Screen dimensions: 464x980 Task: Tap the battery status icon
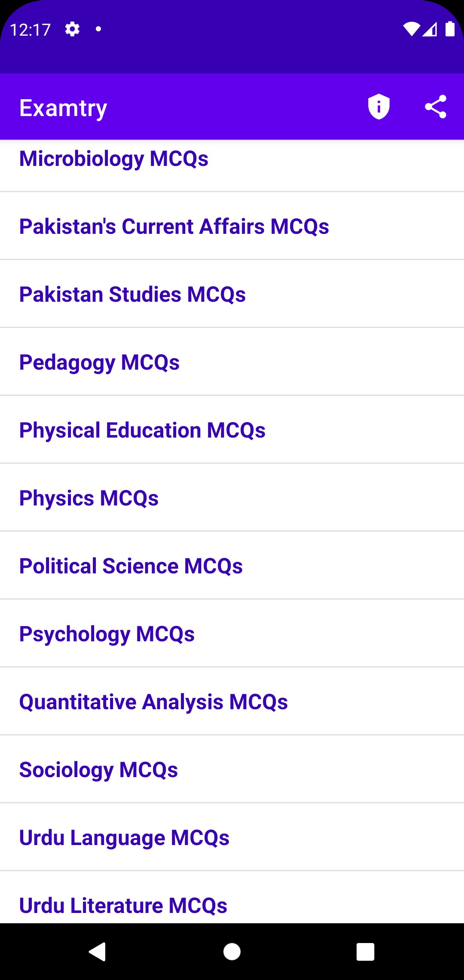450,29
